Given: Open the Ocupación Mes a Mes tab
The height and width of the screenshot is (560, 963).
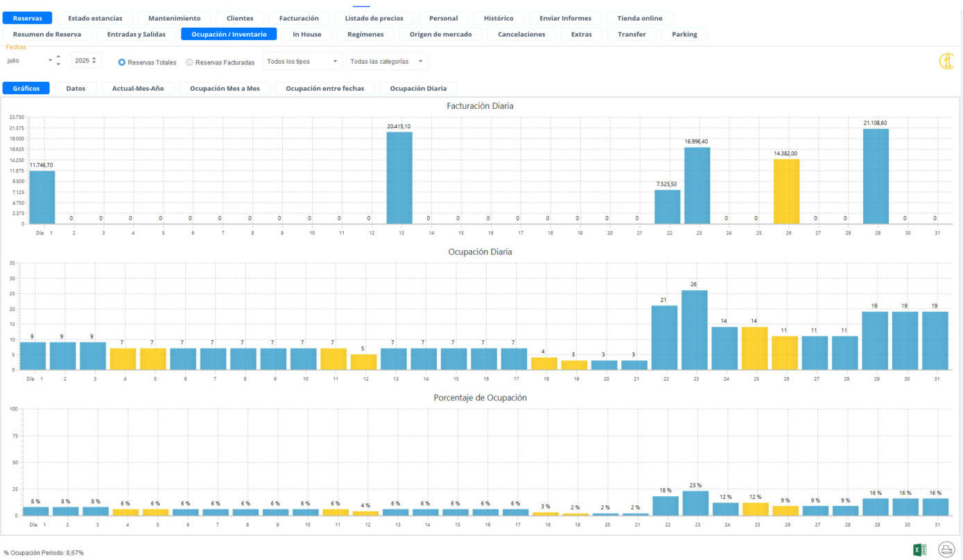Looking at the screenshot, I should pyautogui.click(x=225, y=88).
